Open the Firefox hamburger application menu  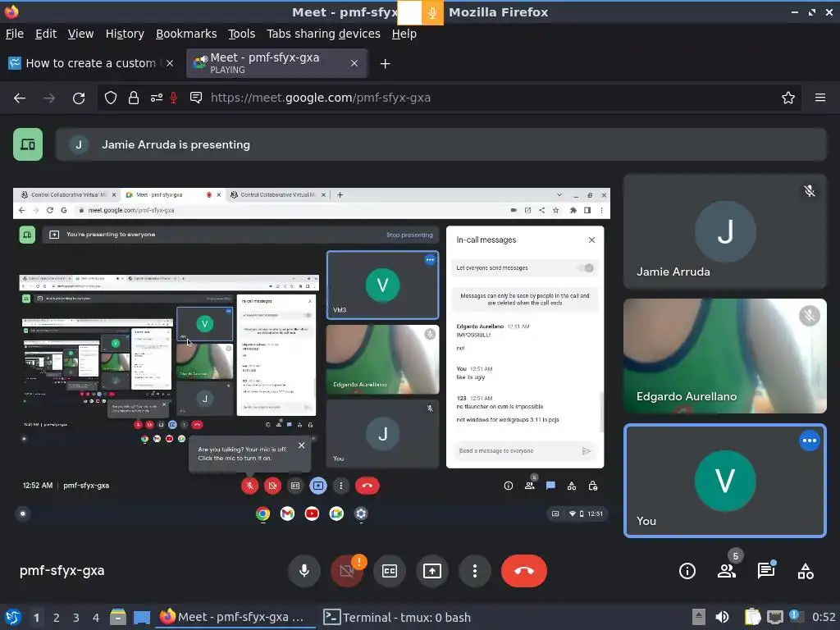click(x=819, y=98)
